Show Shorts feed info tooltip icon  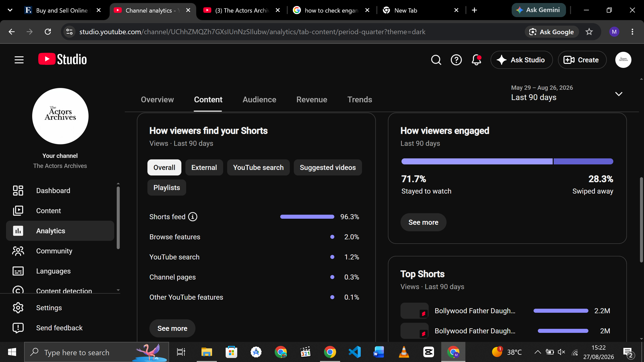tap(193, 217)
